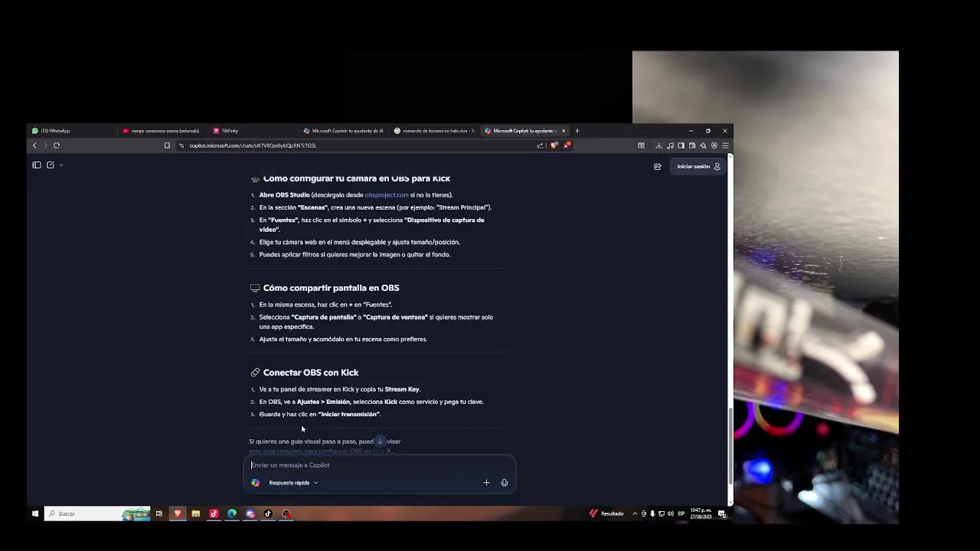The image size is (980, 551).
Task: Click the share page icon in address bar
Action: pyautogui.click(x=541, y=145)
